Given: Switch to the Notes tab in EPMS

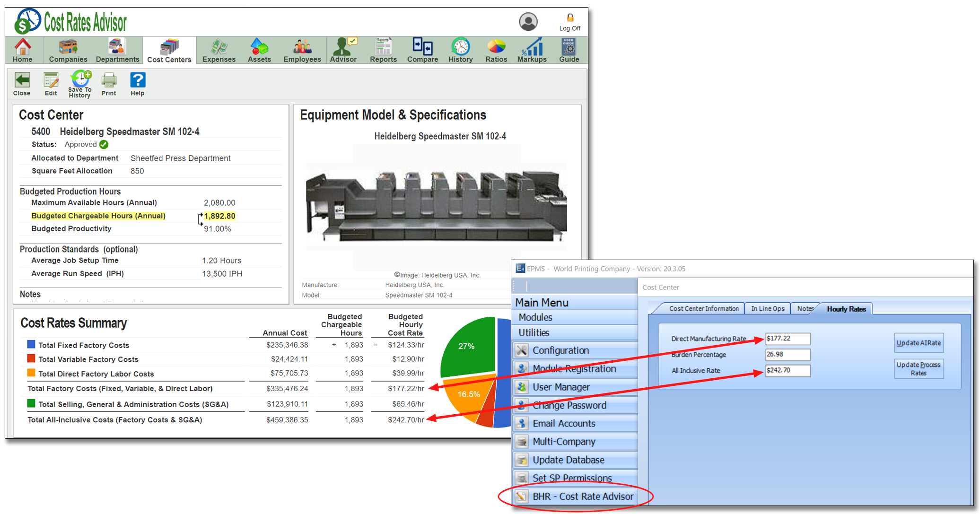Looking at the screenshot, I should click(805, 308).
